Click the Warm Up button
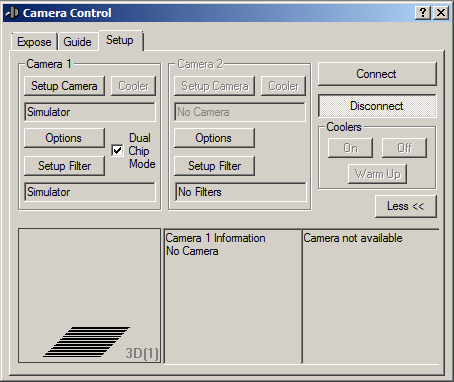Screen dimensions: 454x382 [377, 174]
